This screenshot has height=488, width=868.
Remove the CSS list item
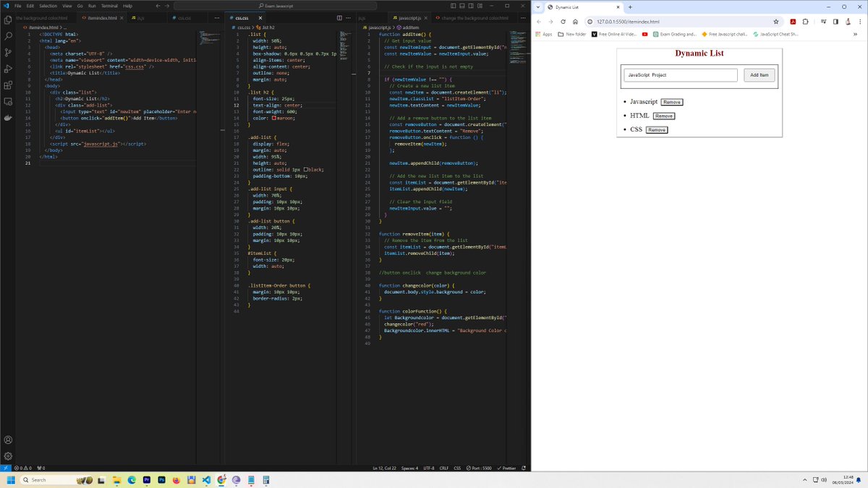click(657, 129)
